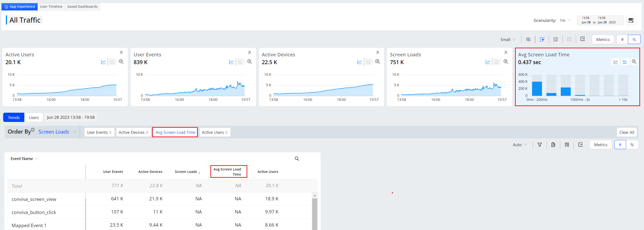The height and width of the screenshot is (230, 644).
Task: Switch to the User Timeline tab
Action: tap(51, 7)
